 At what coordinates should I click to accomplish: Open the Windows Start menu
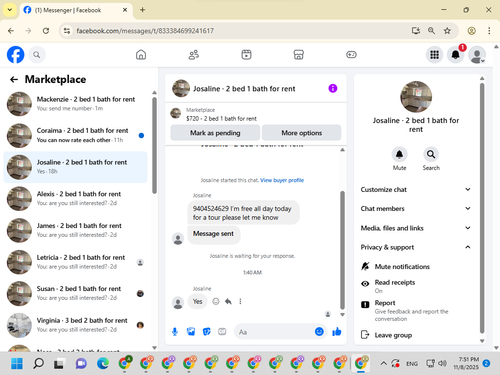[17, 363]
